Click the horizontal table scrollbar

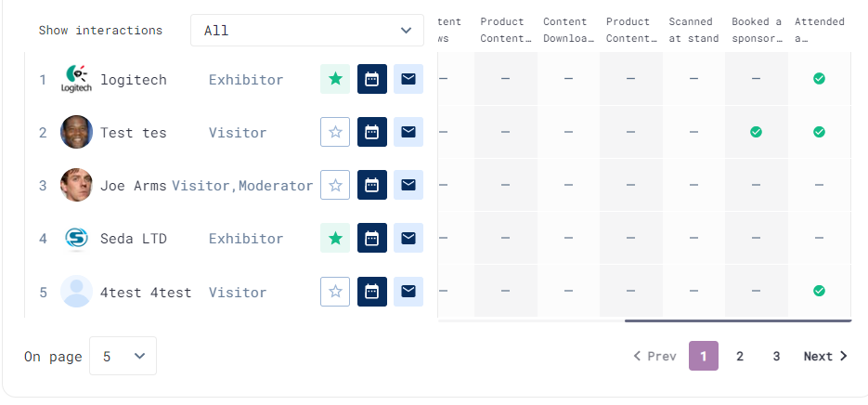click(738, 320)
